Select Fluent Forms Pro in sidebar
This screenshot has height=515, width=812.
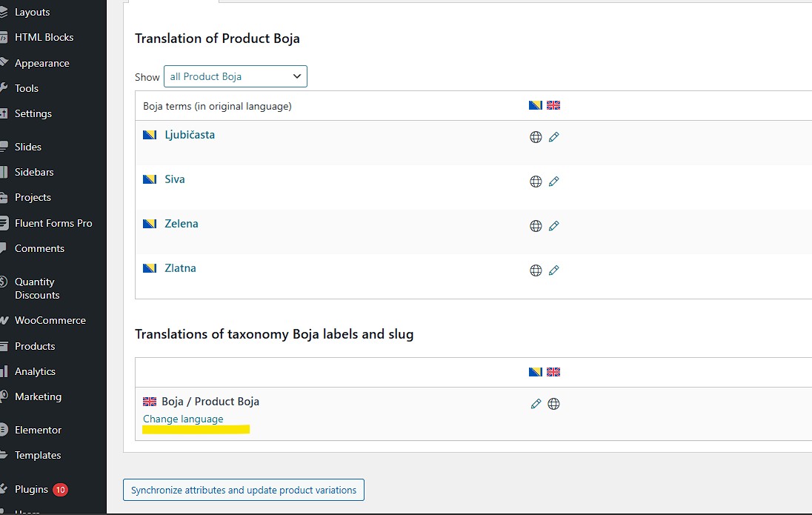(53, 223)
